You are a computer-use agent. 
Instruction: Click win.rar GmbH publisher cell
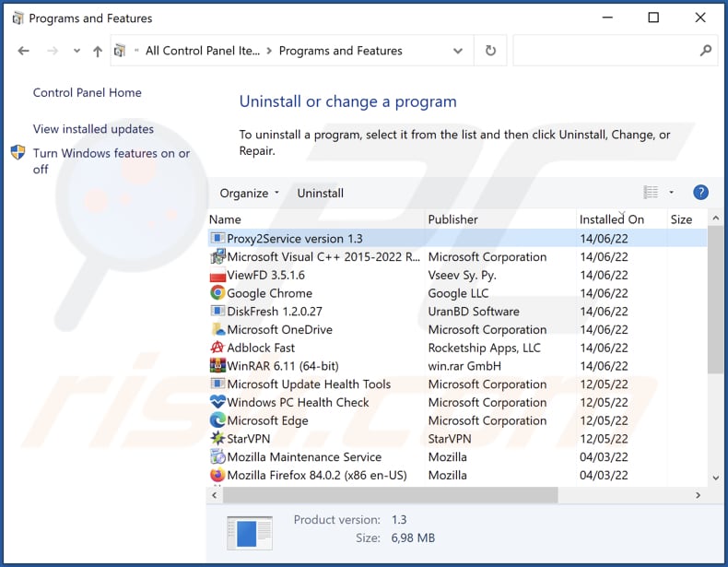(464, 366)
